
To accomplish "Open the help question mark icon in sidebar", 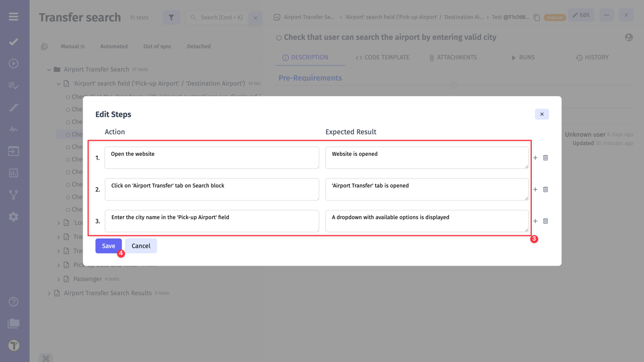I will (14, 302).
